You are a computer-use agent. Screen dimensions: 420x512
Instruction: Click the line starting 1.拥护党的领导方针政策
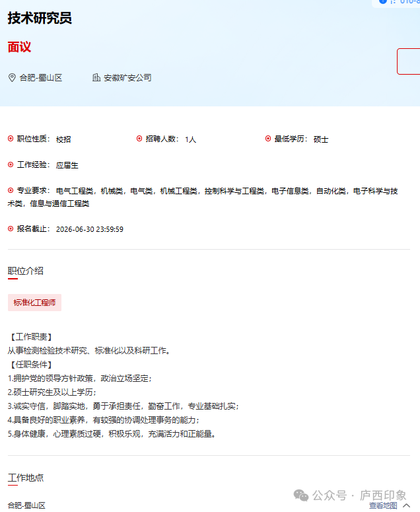[80, 379]
